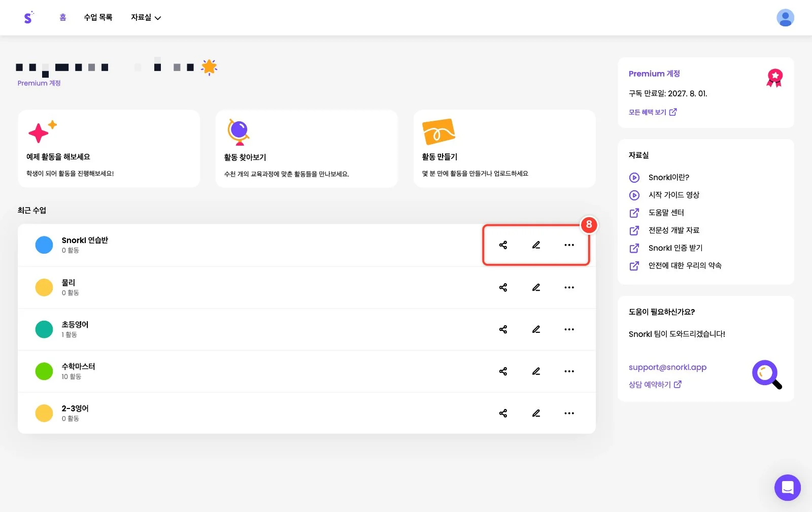Open the Snorkl 인증 받기 link
This screenshot has width=812, height=512.
point(675,248)
